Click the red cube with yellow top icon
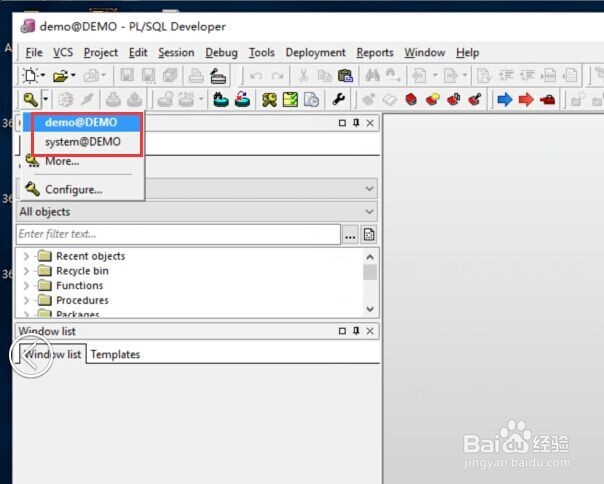This screenshot has height=484, width=604. [433, 100]
